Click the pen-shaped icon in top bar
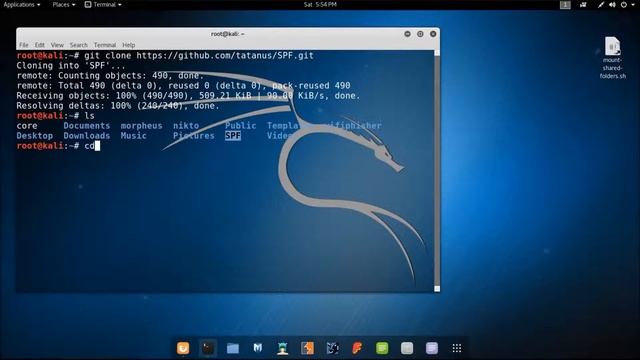The width and height of the screenshot is (640, 360). (601, 4)
